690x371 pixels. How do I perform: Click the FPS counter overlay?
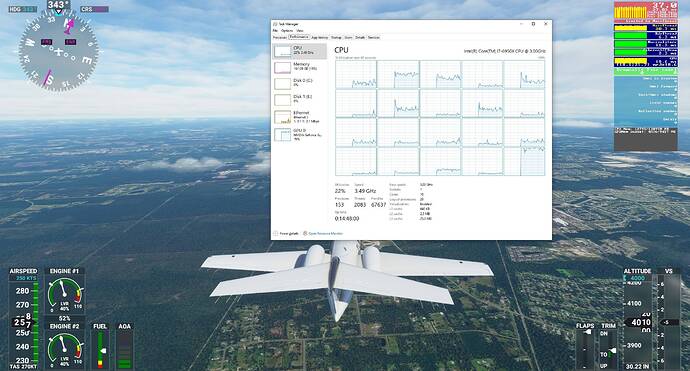click(646, 12)
